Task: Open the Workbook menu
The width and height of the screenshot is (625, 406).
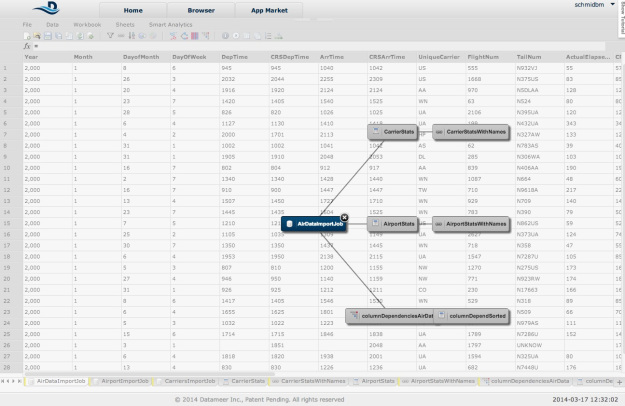Action: point(87,22)
